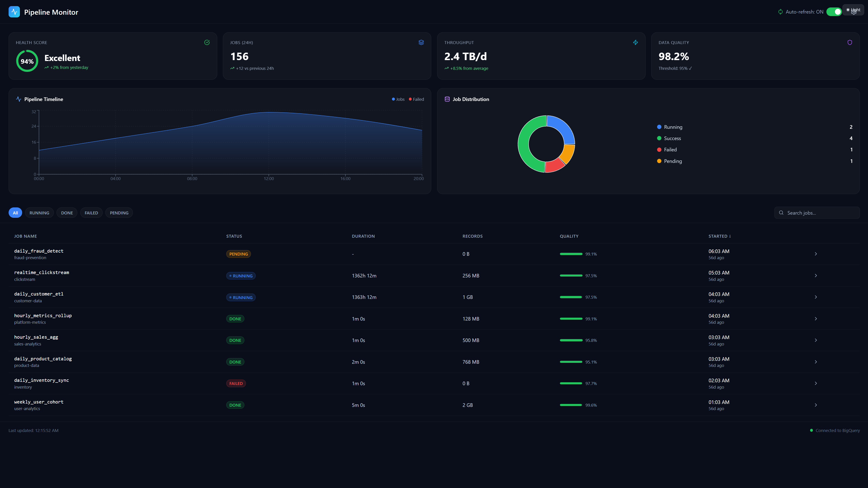Click the layers icon on Jobs card

coord(421,42)
